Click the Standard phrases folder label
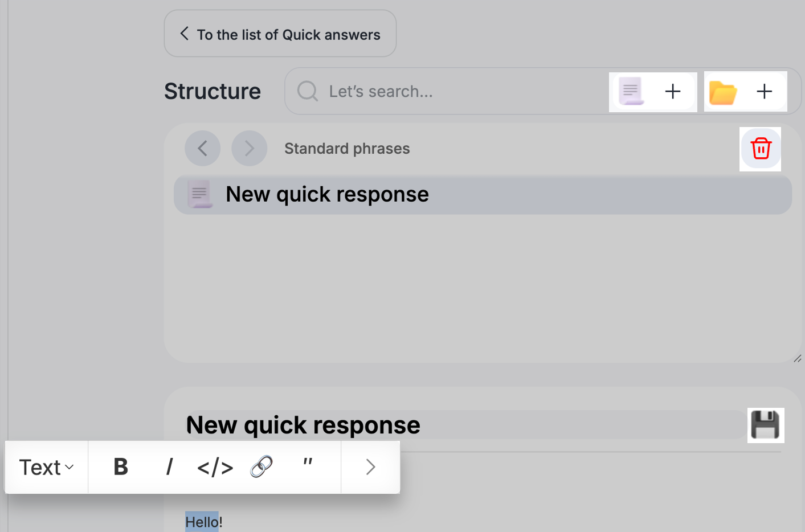The height and width of the screenshot is (532, 805). 347,149
